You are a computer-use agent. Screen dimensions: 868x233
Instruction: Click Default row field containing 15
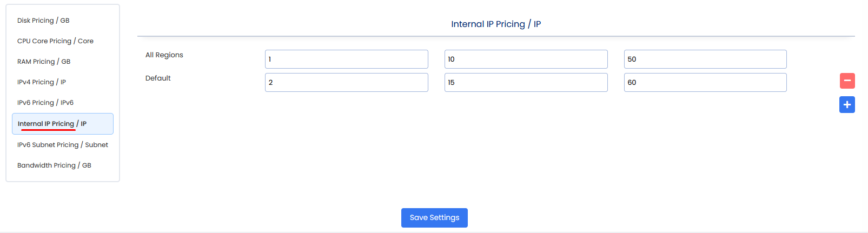click(526, 83)
